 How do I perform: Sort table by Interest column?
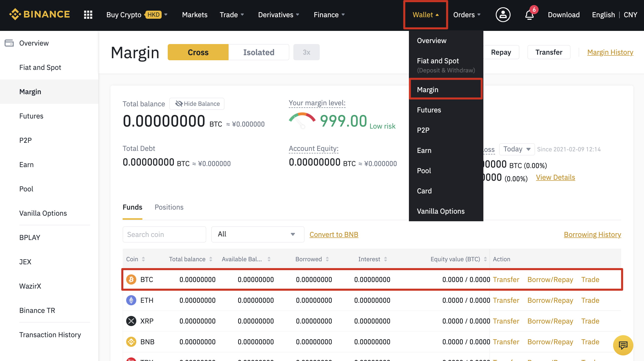pyautogui.click(x=386, y=259)
